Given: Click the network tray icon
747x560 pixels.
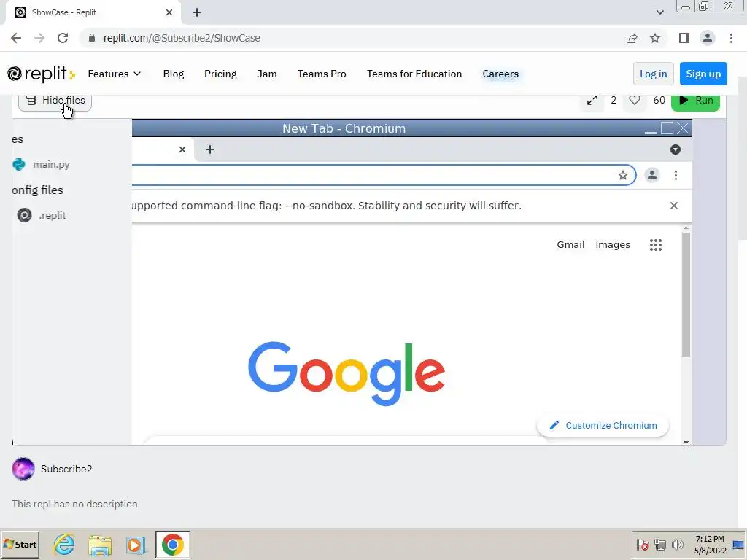Looking at the screenshot, I should [659, 545].
